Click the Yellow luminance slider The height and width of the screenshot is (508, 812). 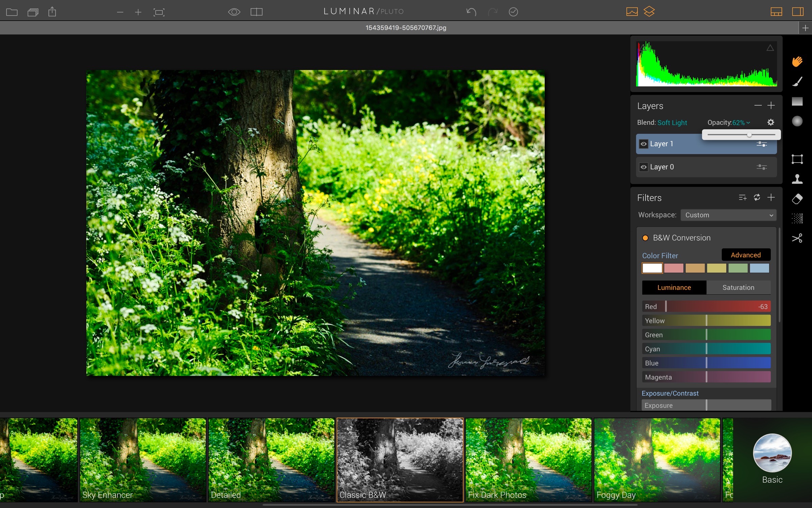[706, 321]
